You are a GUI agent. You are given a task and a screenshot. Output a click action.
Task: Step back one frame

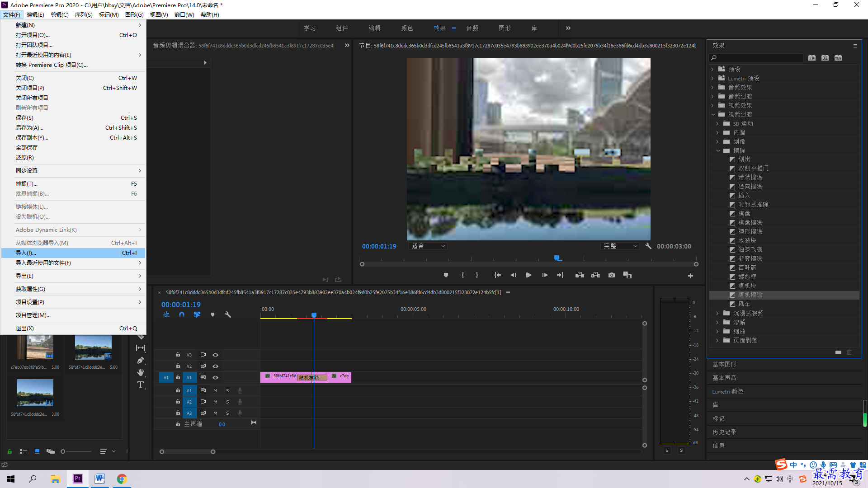pyautogui.click(x=513, y=275)
